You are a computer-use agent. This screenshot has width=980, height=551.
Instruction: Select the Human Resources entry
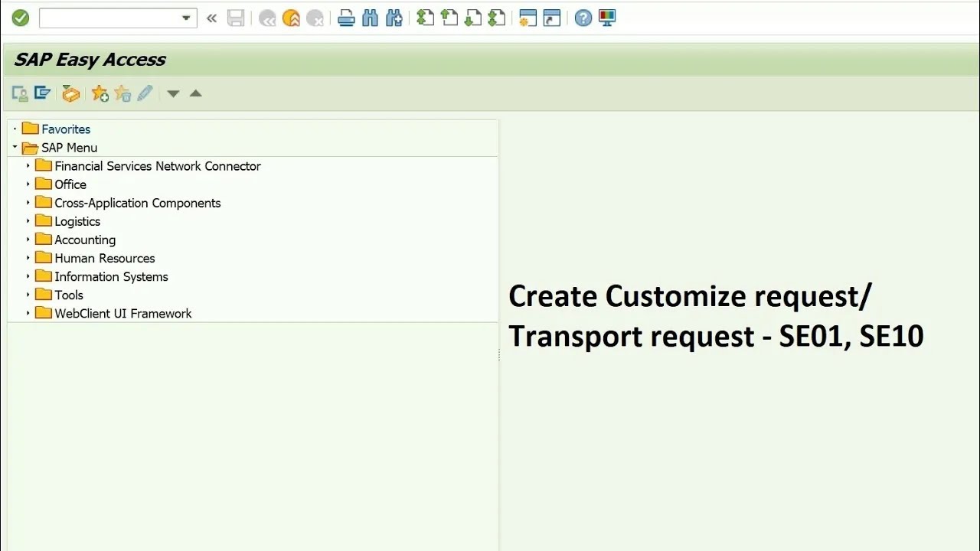coord(105,258)
